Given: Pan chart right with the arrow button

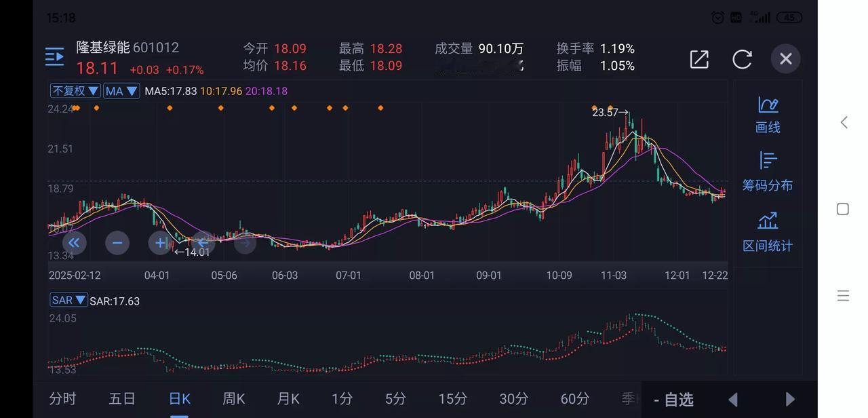Looking at the screenshot, I should click(245, 242).
